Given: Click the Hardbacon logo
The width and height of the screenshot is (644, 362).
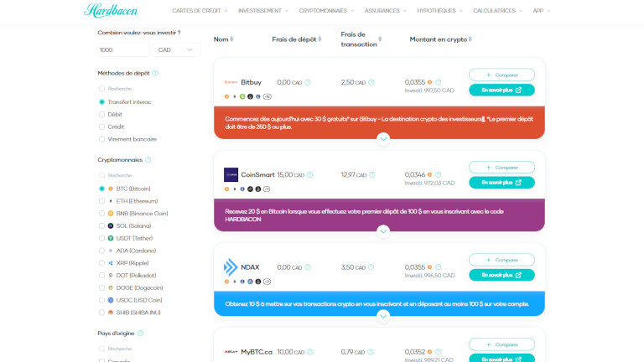Looking at the screenshot, I should [x=111, y=10].
